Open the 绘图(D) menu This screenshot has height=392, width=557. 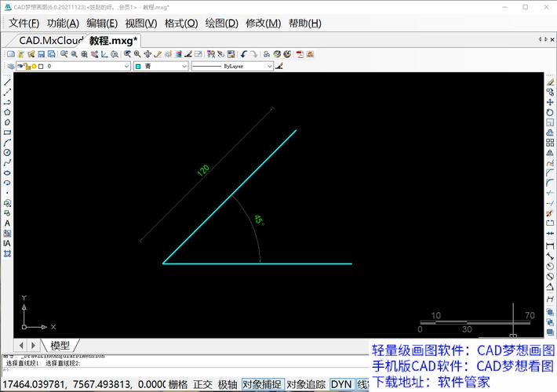pos(221,23)
